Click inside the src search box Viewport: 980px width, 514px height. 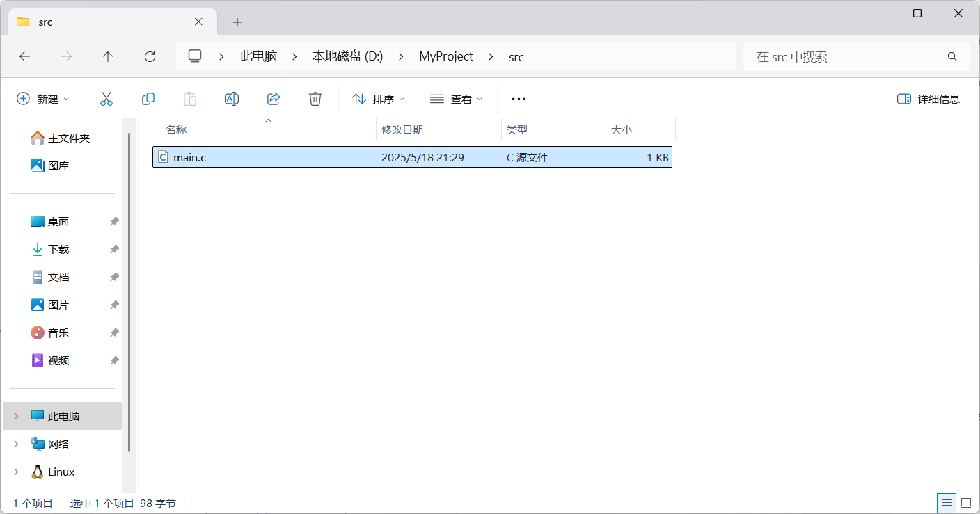pyautogui.click(x=856, y=56)
